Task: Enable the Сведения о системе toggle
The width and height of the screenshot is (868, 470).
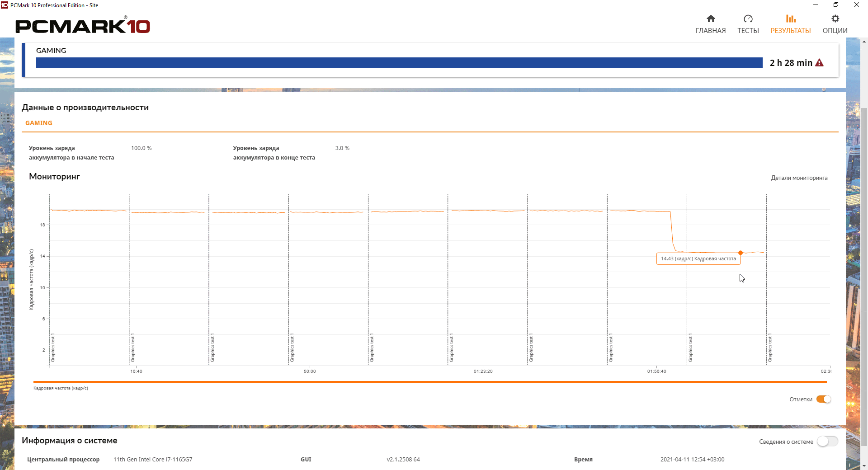Action: [827, 442]
